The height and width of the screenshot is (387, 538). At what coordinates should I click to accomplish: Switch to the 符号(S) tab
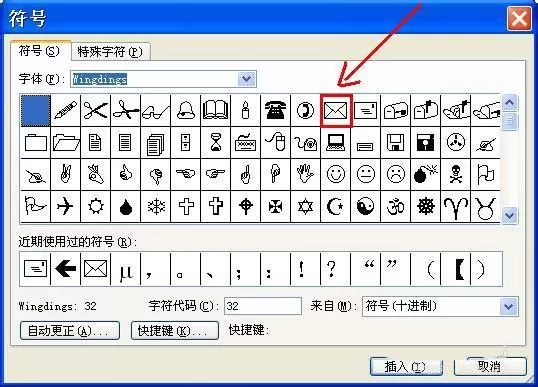39,51
